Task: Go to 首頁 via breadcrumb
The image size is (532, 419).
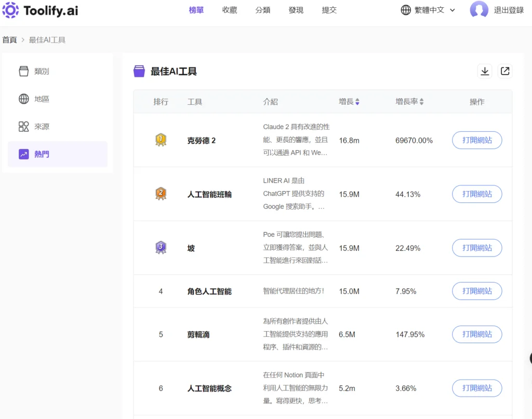Action: 9,40
